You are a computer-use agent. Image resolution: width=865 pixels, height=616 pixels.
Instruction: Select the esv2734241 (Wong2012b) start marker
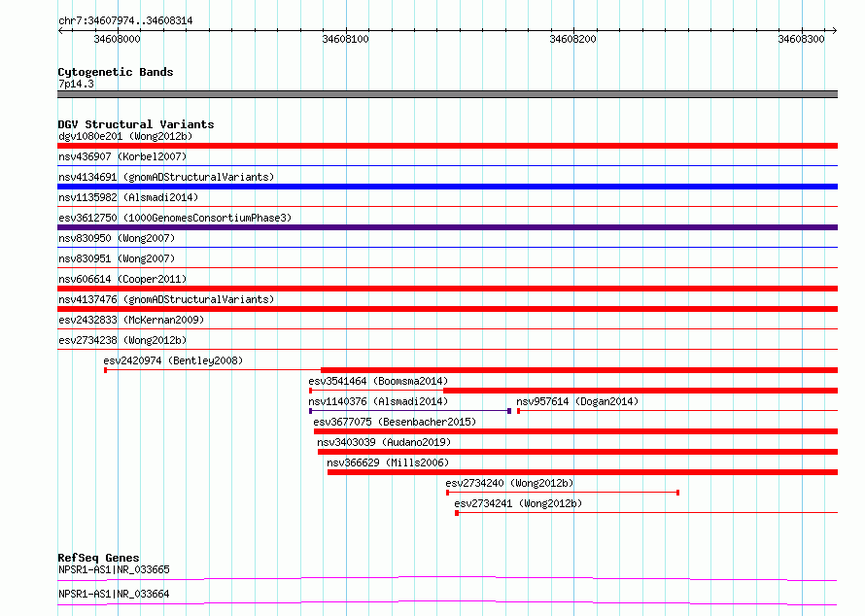click(x=457, y=513)
